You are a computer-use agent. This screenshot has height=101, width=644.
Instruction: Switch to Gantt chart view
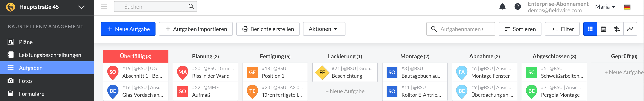617,29
